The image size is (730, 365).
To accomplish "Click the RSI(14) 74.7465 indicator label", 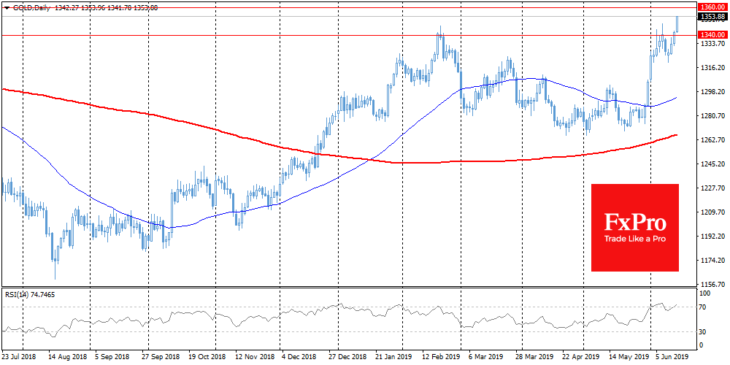I will (x=30, y=294).
